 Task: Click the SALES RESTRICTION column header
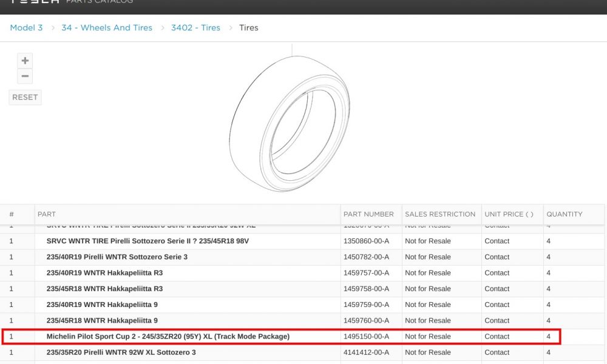coord(440,214)
